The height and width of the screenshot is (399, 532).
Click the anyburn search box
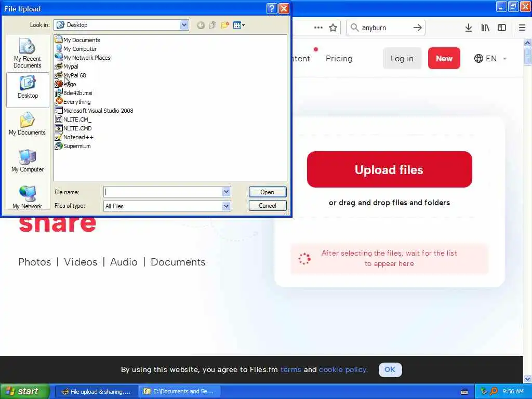click(x=386, y=28)
